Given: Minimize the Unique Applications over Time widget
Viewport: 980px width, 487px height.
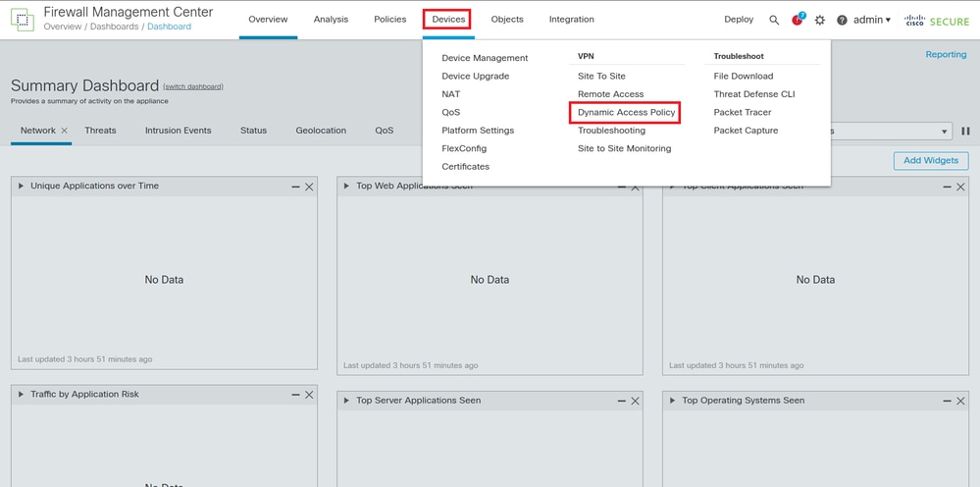Looking at the screenshot, I should coord(295,187).
